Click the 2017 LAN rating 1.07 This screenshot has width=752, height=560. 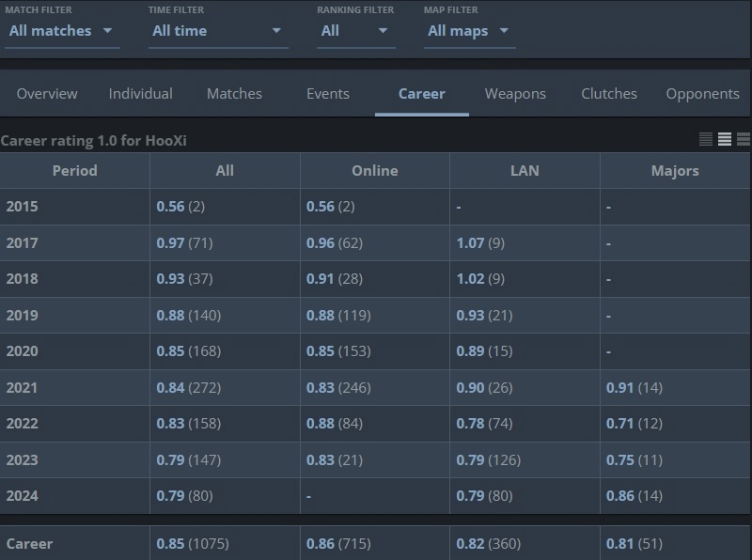pyautogui.click(x=470, y=242)
